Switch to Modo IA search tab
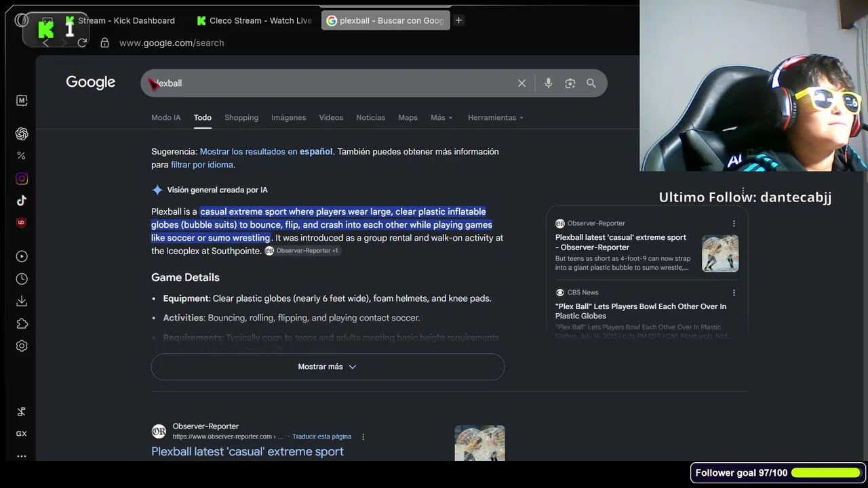The height and width of the screenshot is (488, 868). (166, 118)
